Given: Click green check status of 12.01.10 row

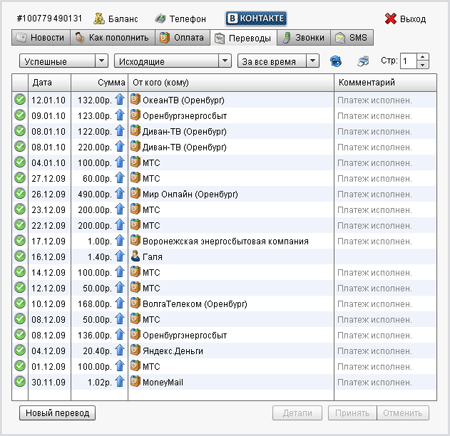Looking at the screenshot, I should 20,99.
